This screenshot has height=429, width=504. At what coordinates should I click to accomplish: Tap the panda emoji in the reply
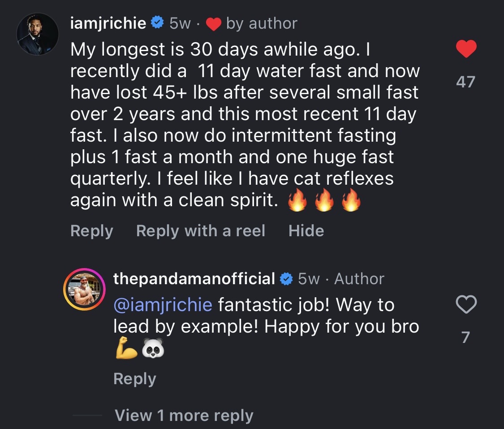(153, 348)
